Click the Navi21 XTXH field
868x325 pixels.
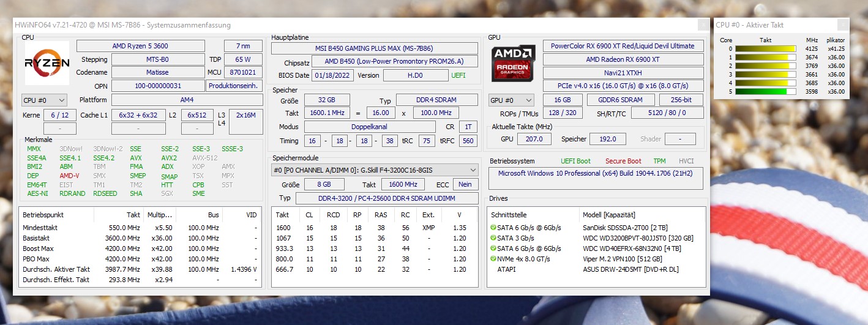coord(623,73)
